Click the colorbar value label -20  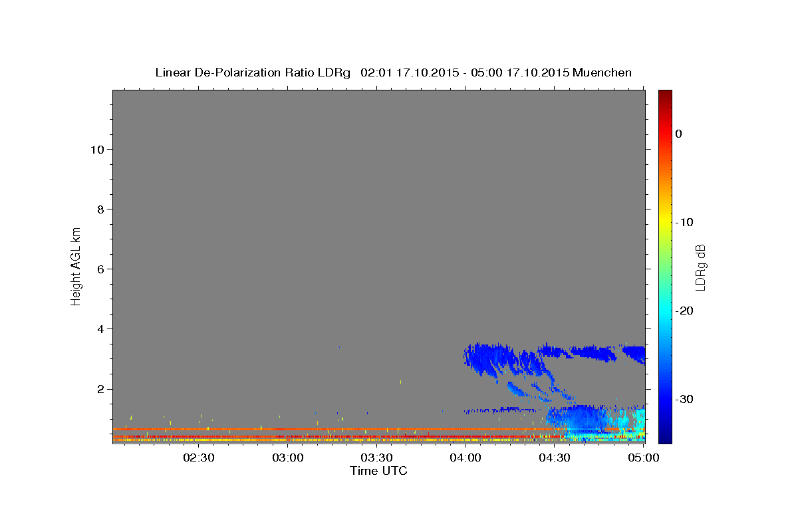pos(685,311)
